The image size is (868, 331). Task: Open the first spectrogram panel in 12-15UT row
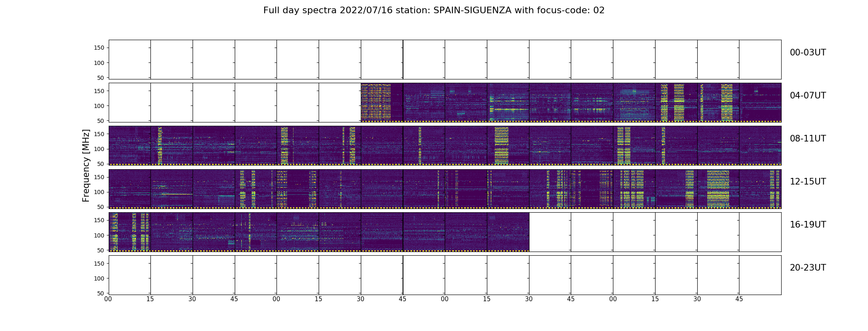tap(130, 189)
